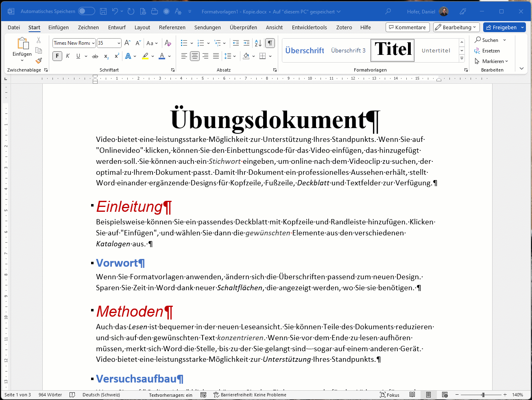Open the font size dropdown
Viewport: 532px width, 400px height.
tap(119, 43)
